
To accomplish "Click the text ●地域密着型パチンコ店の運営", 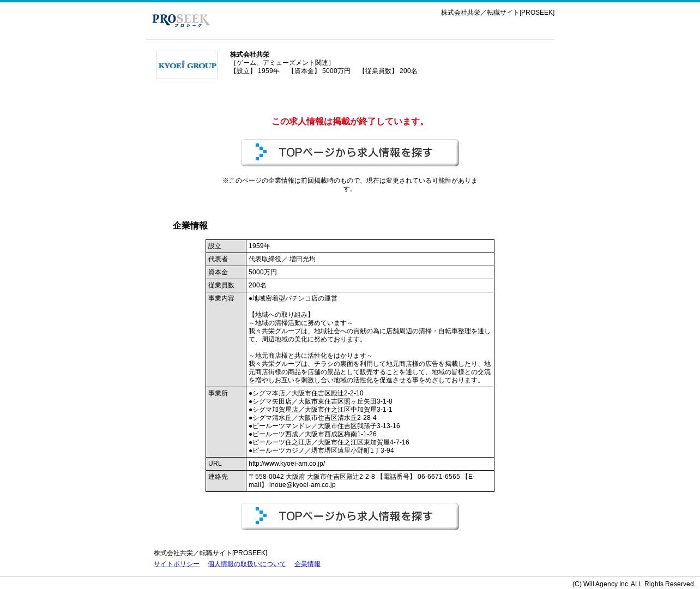I will point(293,299).
